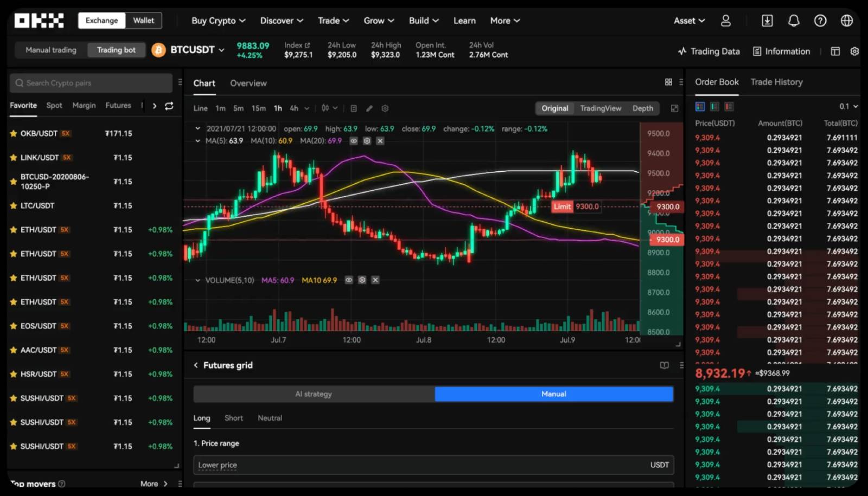Open chart grid layout icon

point(668,82)
